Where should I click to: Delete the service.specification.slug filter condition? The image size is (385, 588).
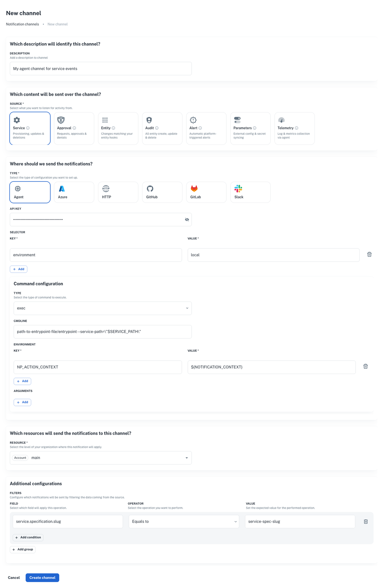click(x=366, y=522)
